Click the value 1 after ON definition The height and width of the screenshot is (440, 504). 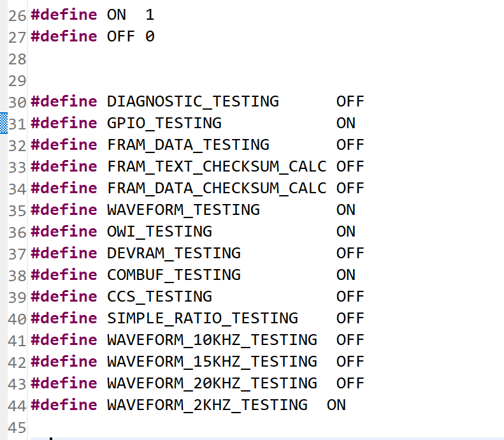(150, 15)
